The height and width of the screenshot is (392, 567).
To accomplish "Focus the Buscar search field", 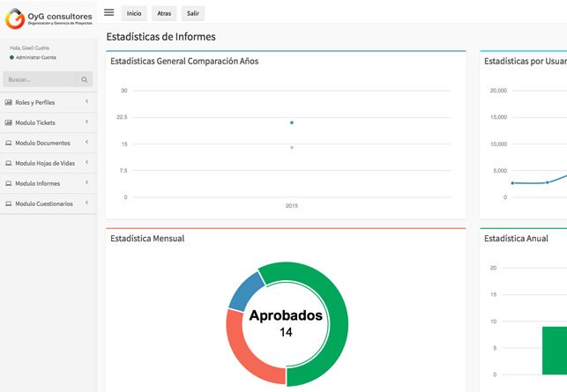I will pyautogui.click(x=39, y=79).
